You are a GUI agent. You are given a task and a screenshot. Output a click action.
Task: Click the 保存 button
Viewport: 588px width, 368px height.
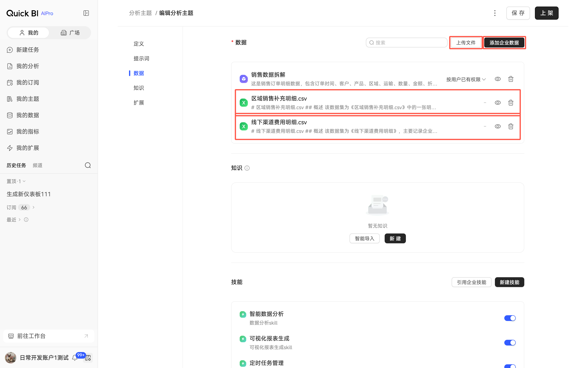click(518, 13)
